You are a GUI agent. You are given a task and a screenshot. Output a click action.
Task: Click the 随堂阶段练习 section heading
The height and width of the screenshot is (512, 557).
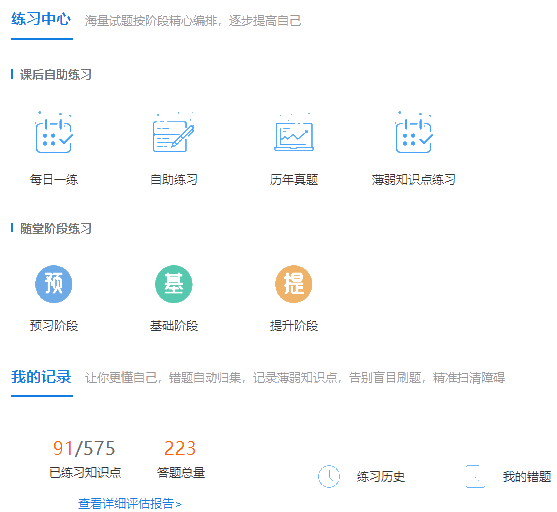coord(56,228)
